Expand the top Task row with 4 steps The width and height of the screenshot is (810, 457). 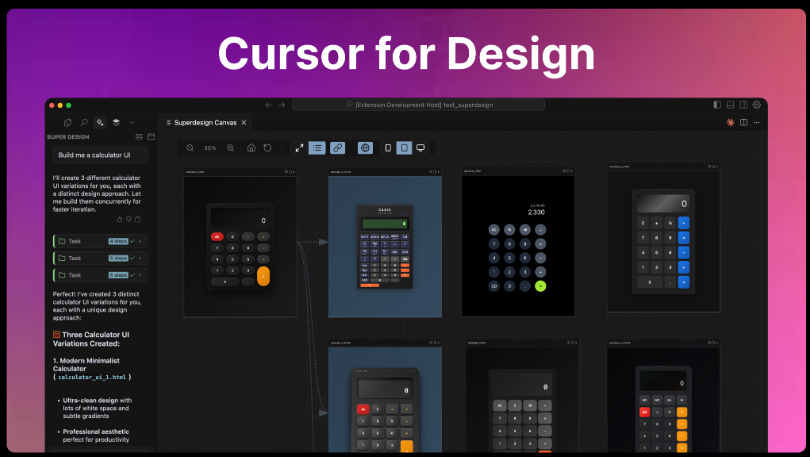point(101,241)
